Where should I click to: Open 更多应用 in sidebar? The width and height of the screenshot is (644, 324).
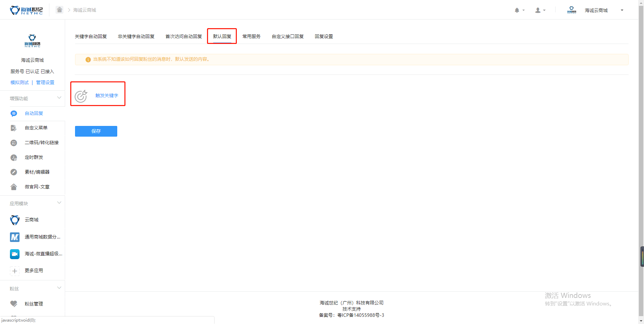(x=34, y=270)
